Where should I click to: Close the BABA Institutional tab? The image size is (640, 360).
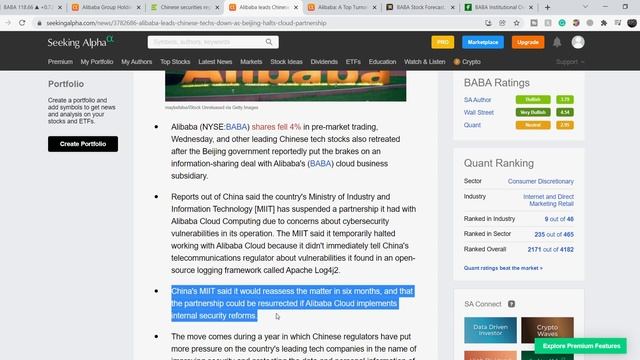pos(531,7)
